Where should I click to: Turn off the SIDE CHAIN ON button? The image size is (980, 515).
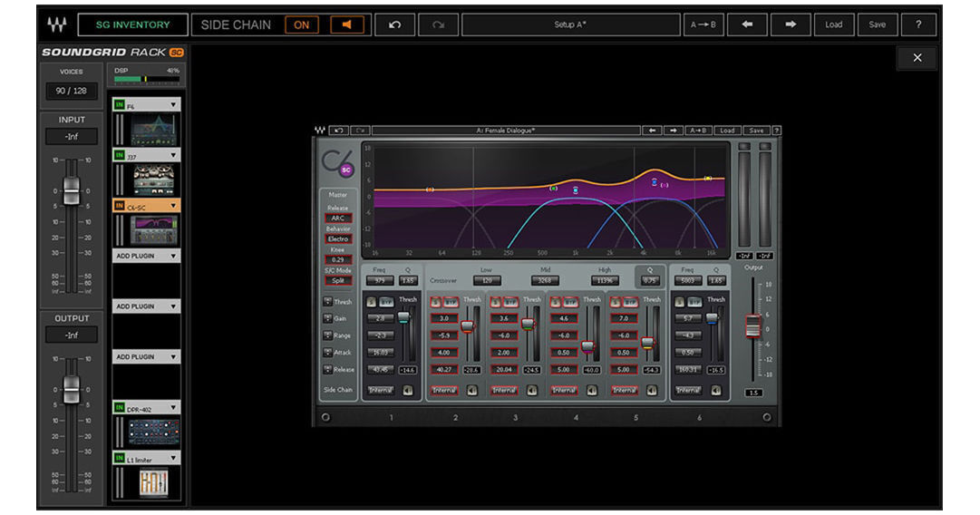tap(302, 25)
